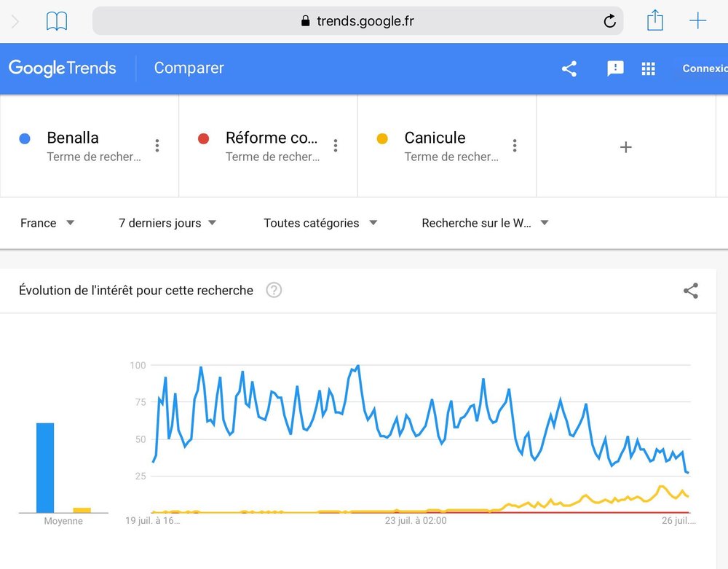Reload the page in address bar

[x=609, y=21]
